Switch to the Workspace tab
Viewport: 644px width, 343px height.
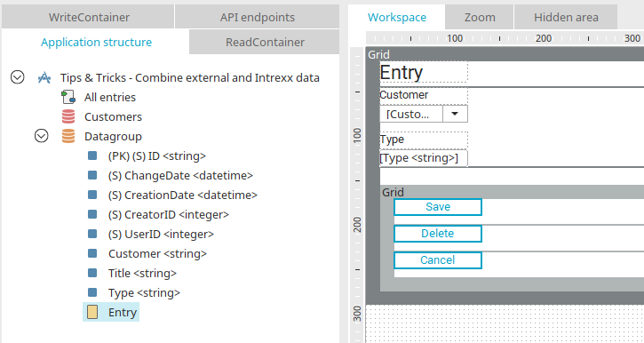pos(397,17)
